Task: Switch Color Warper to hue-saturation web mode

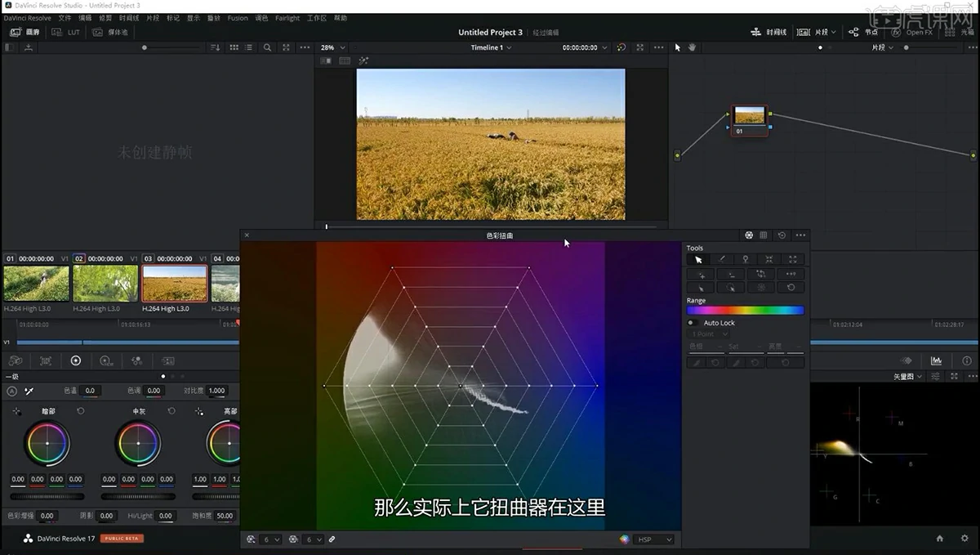Action: (x=749, y=235)
